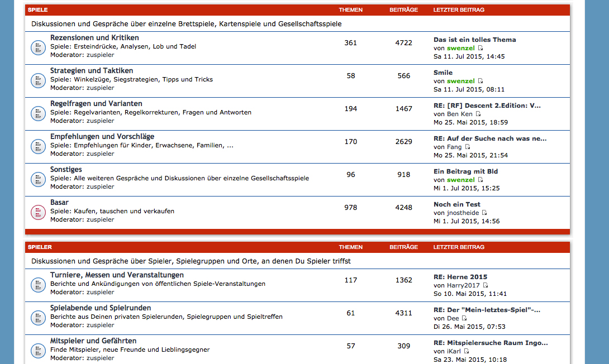
Task: Open latest post 'Das ist ein tolles Thema'
Action: [x=474, y=40]
